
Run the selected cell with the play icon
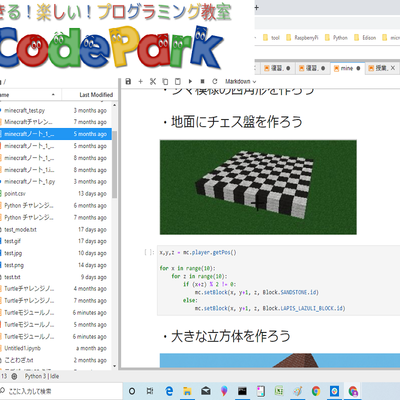(190, 81)
